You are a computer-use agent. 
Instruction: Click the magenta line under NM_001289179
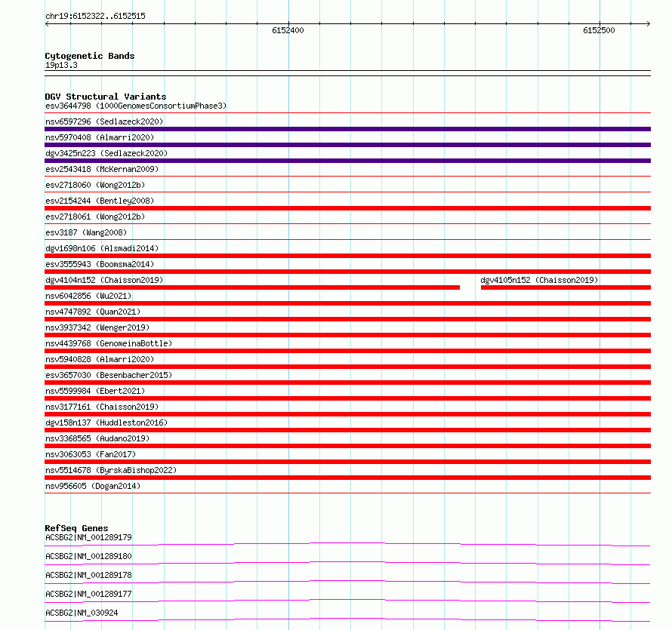click(347, 544)
